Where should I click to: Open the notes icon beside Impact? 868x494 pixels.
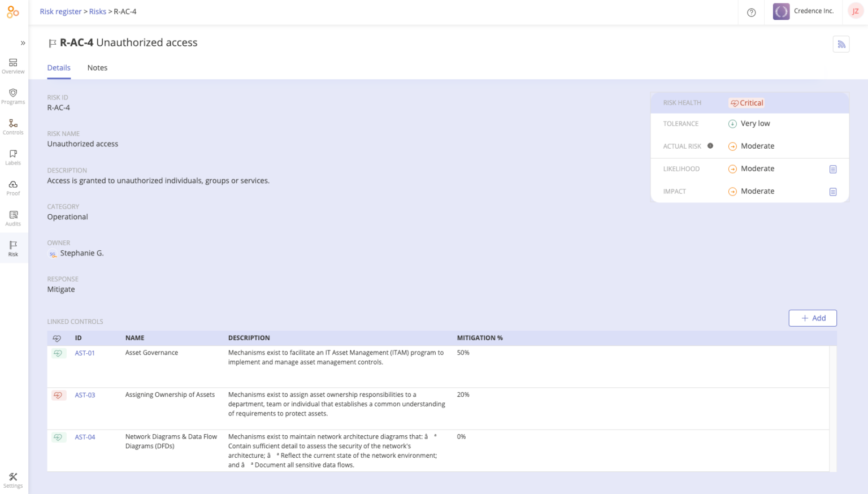[833, 192]
